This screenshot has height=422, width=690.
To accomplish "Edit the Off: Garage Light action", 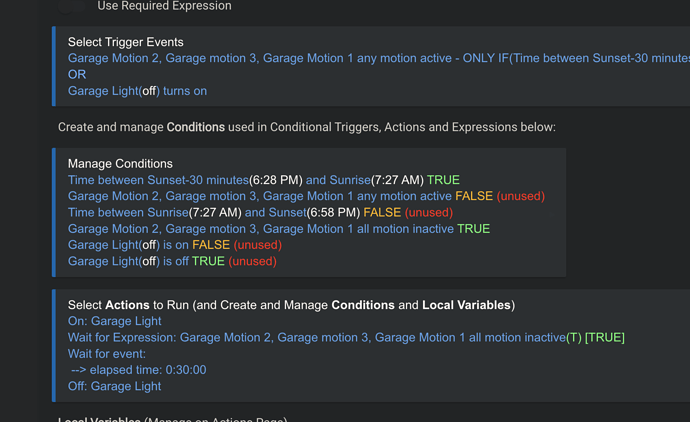I will 114,386.
